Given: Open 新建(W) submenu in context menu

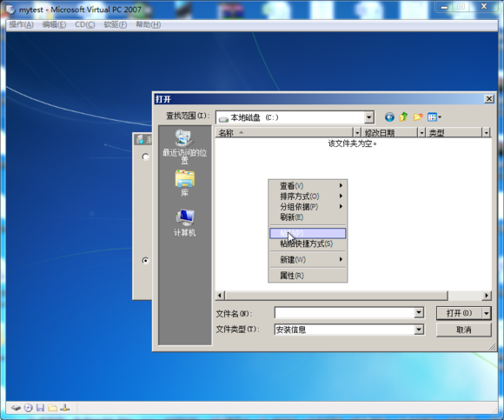Looking at the screenshot, I should point(308,259).
